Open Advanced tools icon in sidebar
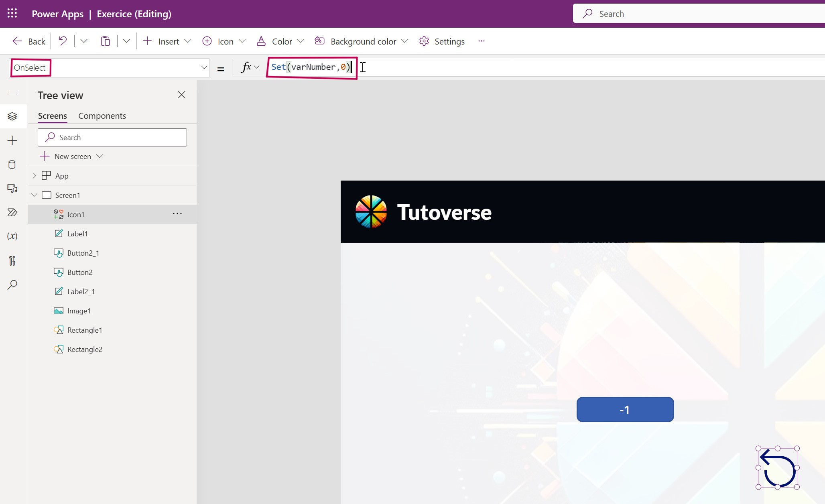Viewport: 825px width, 504px height. 12,260
